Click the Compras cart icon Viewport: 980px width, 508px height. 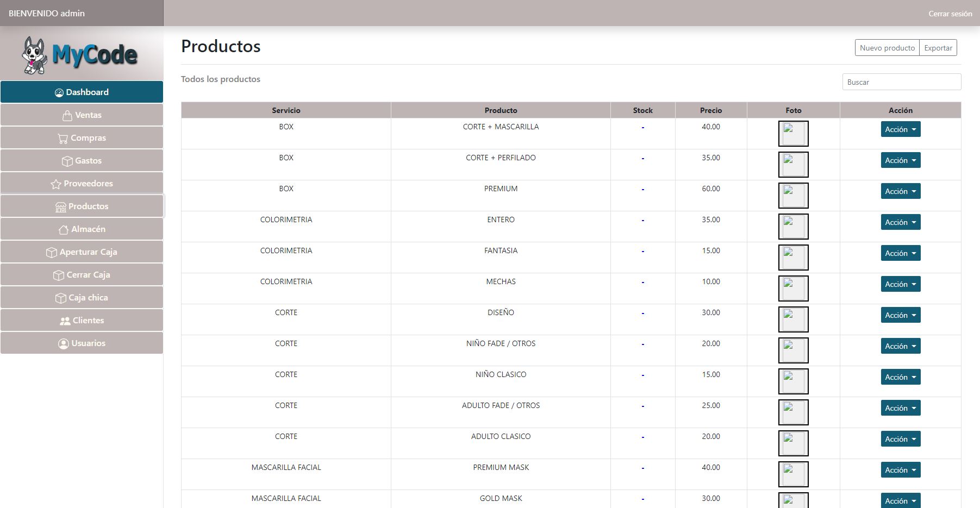[63, 139]
